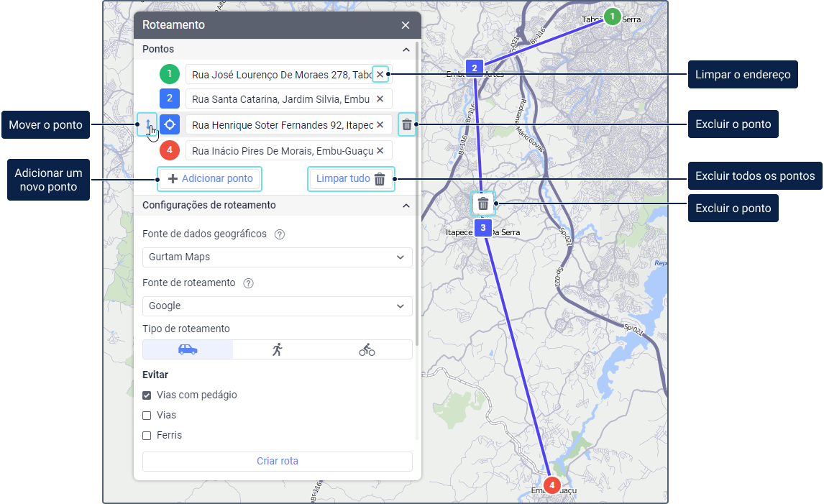Choose bicycle routing type

point(367,349)
